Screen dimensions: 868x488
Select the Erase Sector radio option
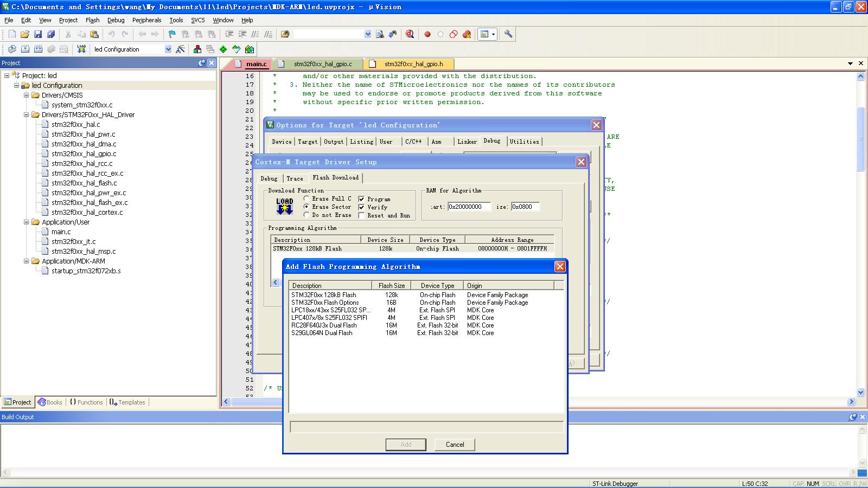[x=307, y=207]
